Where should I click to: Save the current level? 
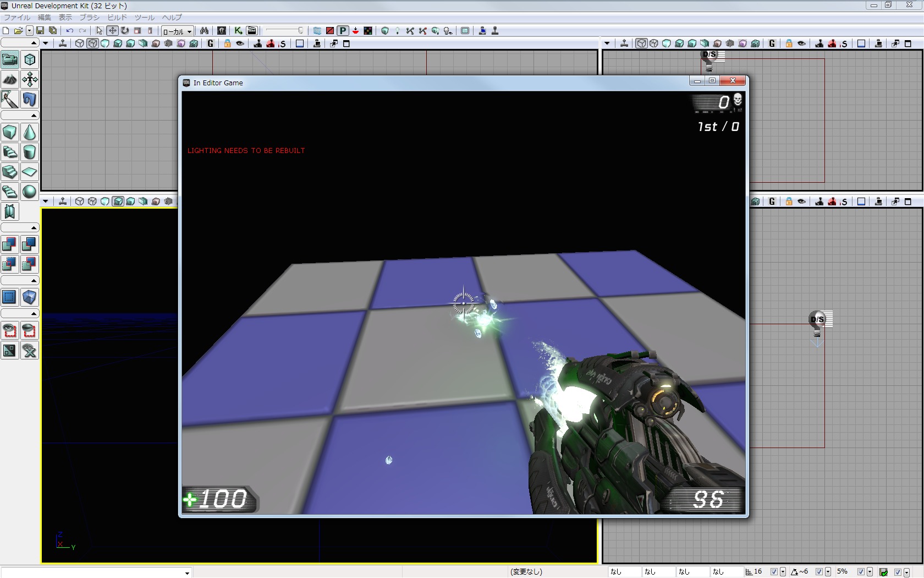[x=40, y=31]
